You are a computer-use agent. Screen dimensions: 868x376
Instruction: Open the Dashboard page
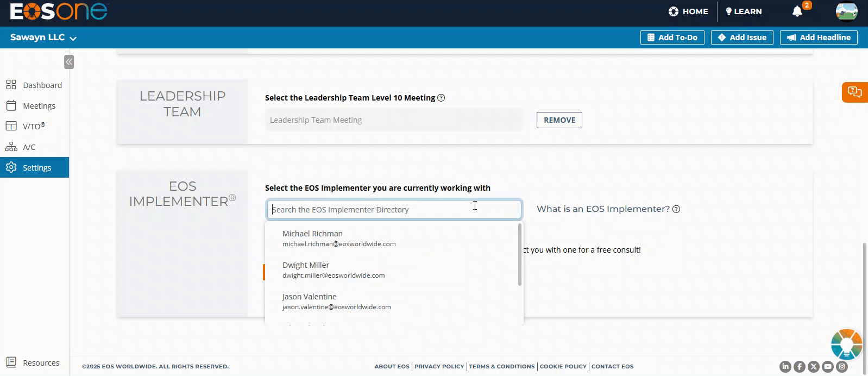click(x=34, y=85)
